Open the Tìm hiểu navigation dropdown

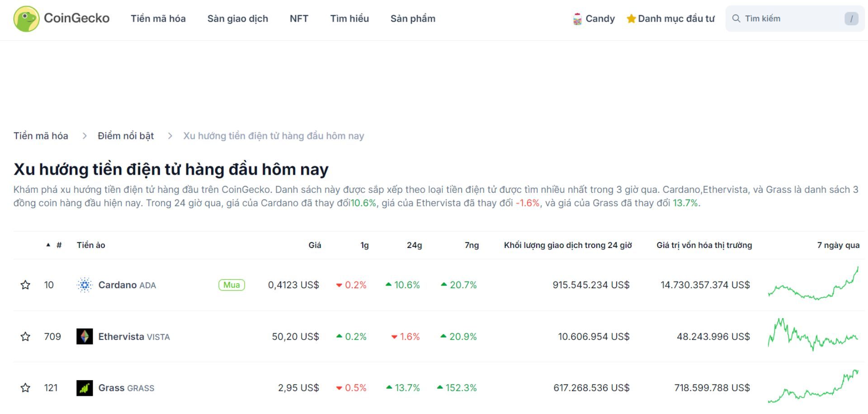point(349,19)
